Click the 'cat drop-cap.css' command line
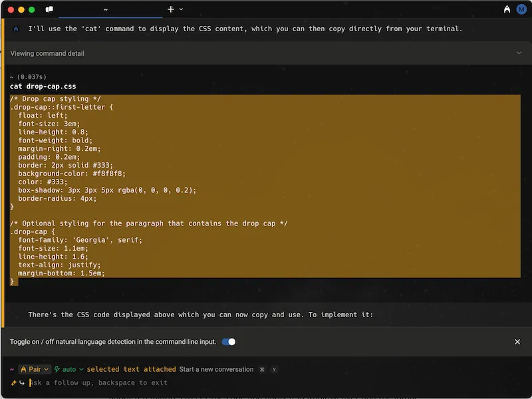Viewport: 532px width, 399px height. tap(43, 86)
